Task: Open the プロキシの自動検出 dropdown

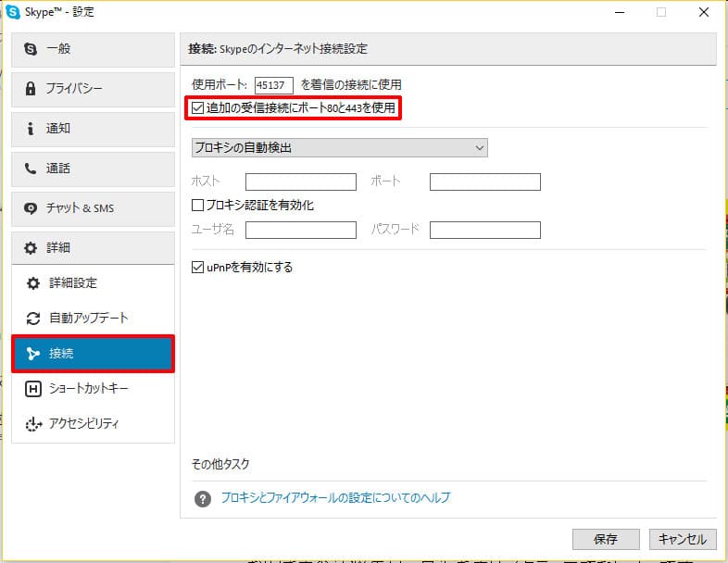Action: pos(339,147)
